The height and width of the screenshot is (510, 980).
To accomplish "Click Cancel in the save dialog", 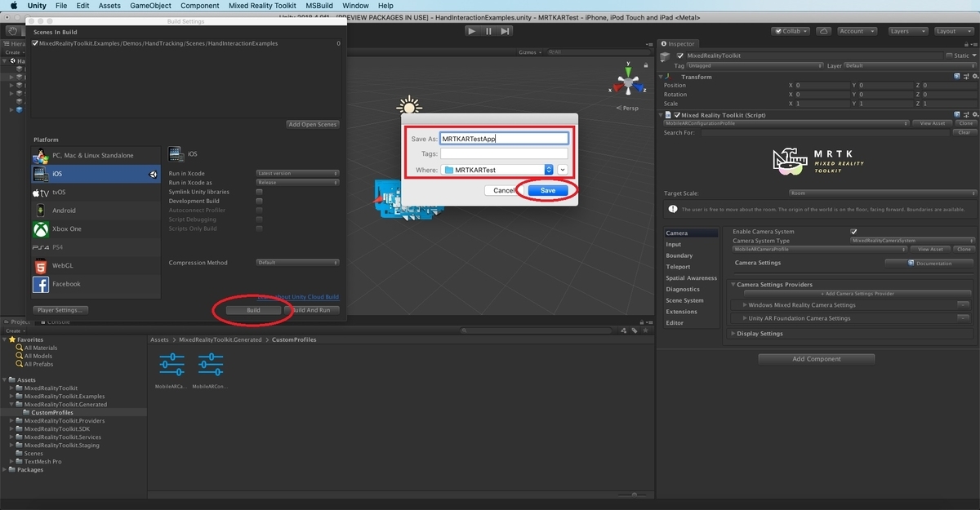I will click(x=504, y=190).
